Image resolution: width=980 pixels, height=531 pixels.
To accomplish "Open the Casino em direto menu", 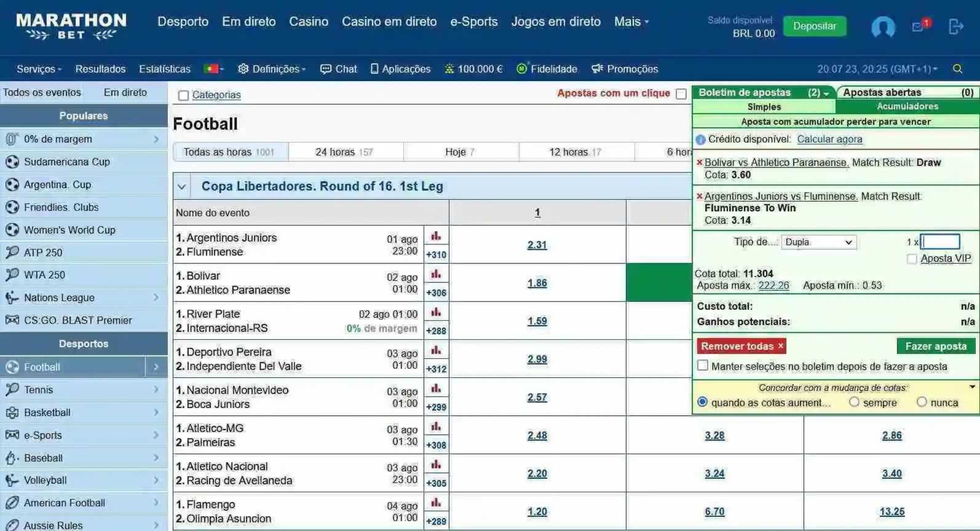I will point(389,22).
